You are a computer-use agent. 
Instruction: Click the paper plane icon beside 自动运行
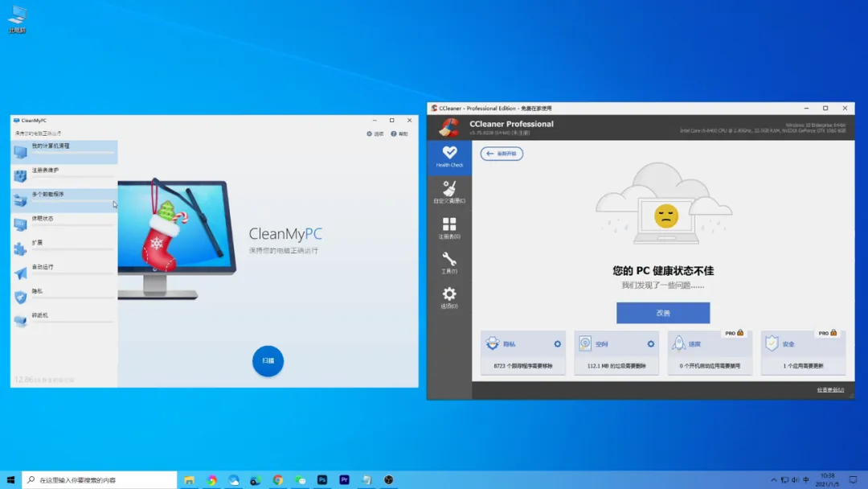(20, 273)
